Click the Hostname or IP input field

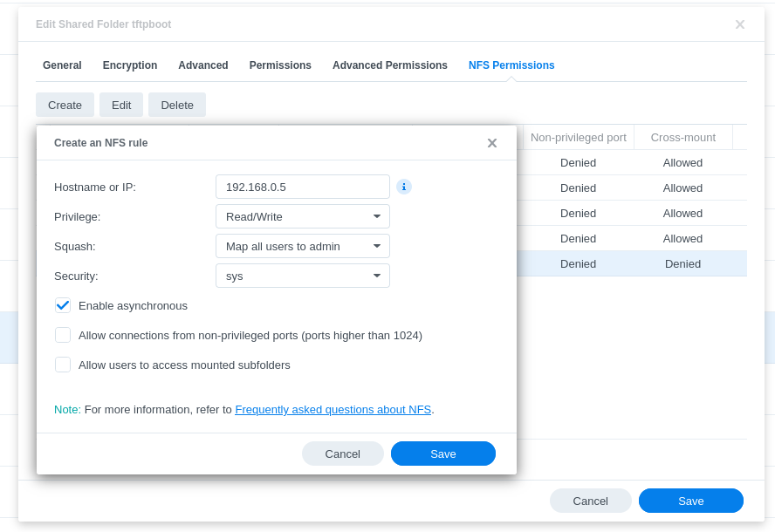point(303,187)
